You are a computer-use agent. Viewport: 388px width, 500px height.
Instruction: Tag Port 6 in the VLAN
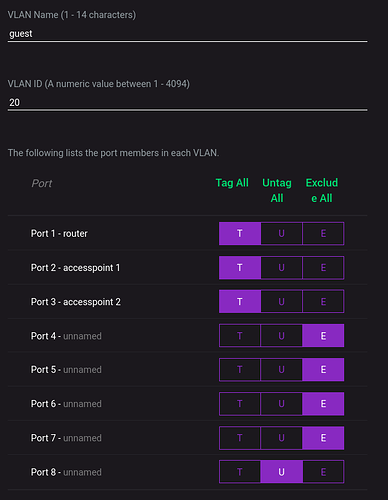coord(240,404)
